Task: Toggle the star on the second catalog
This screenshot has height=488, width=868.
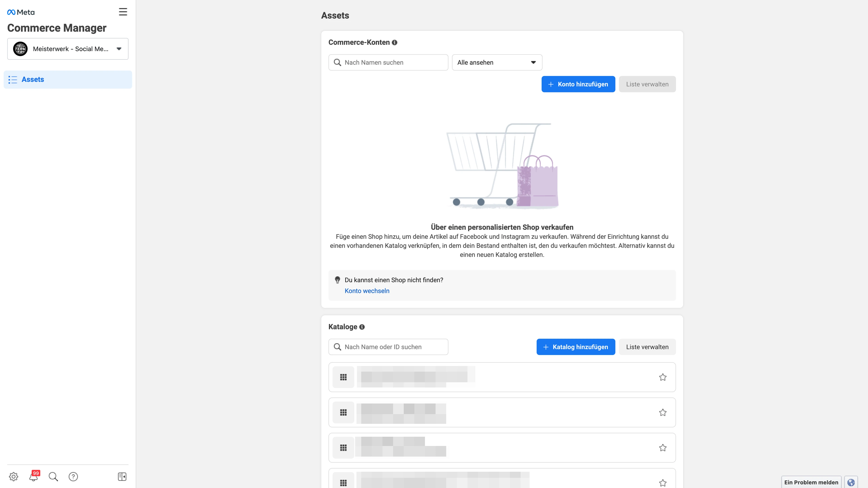Action: tap(663, 412)
